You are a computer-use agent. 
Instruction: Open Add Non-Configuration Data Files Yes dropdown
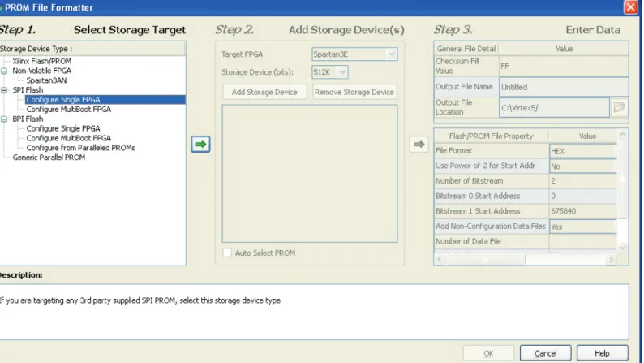583,227
